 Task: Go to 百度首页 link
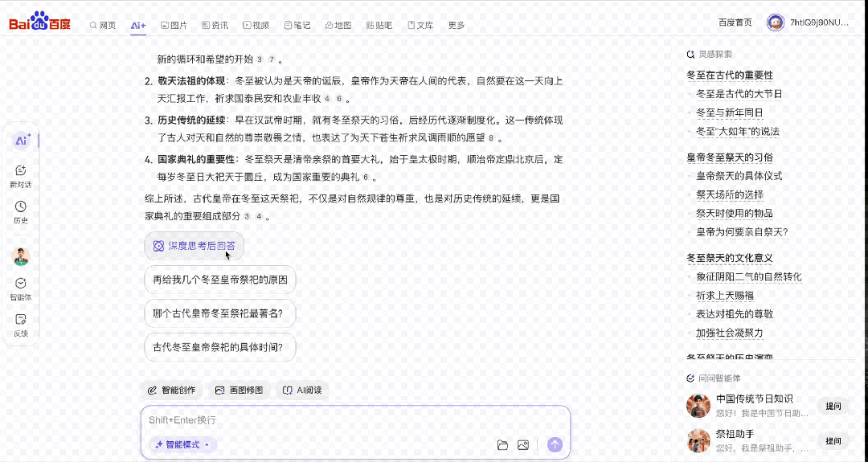pyautogui.click(x=735, y=22)
